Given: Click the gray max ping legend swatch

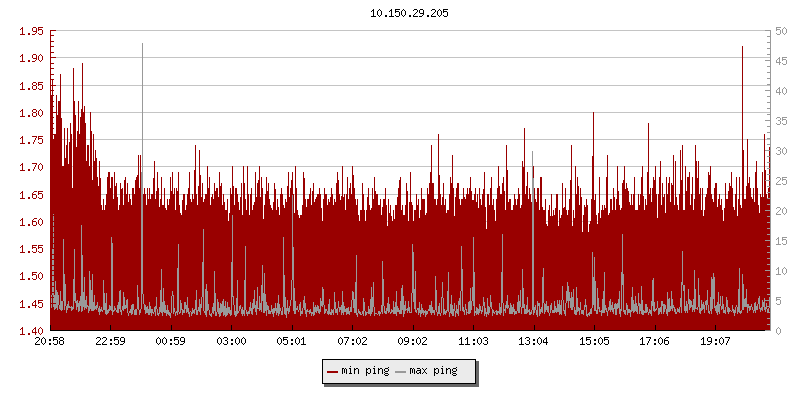Looking at the screenshot, I should point(401,371).
